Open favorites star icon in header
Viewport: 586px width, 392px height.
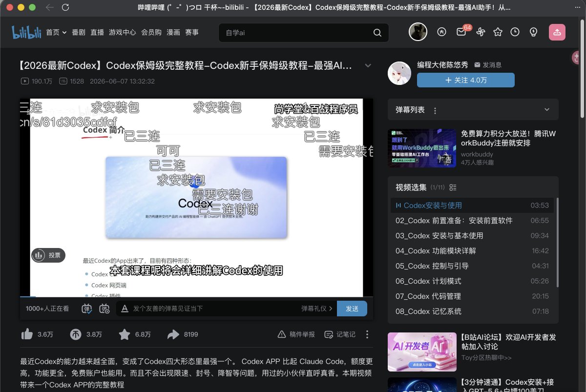click(x=498, y=32)
